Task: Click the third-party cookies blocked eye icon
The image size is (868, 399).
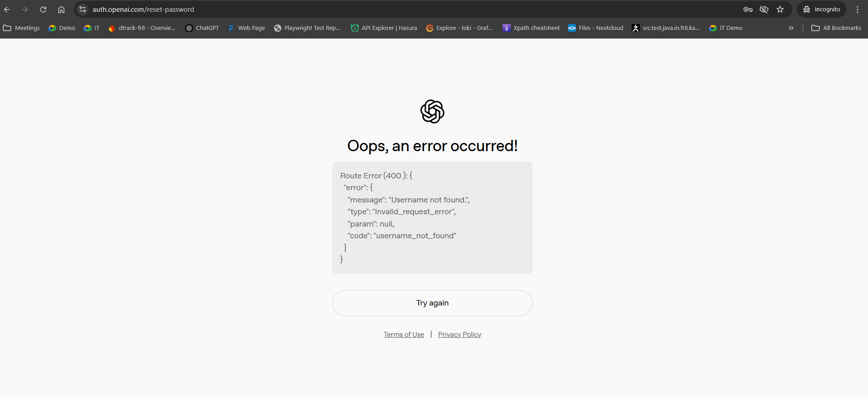Action: tap(764, 10)
